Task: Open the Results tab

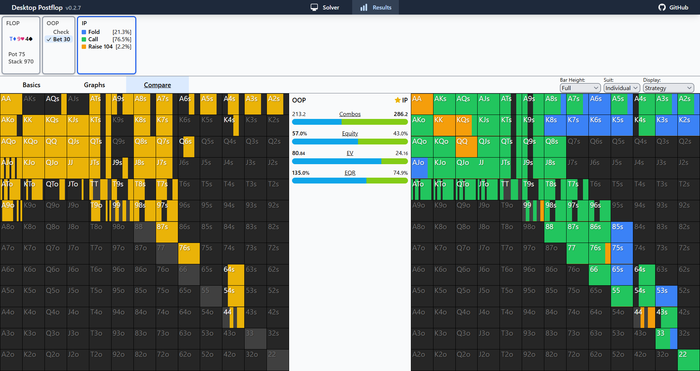Action: pyautogui.click(x=375, y=7)
